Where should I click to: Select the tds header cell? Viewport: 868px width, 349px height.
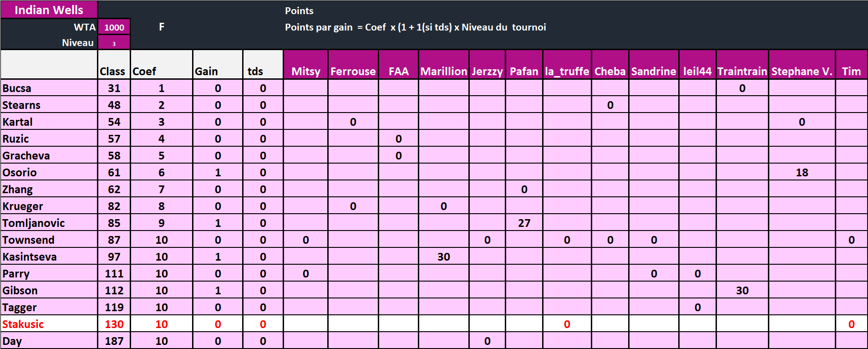(263, 71)
